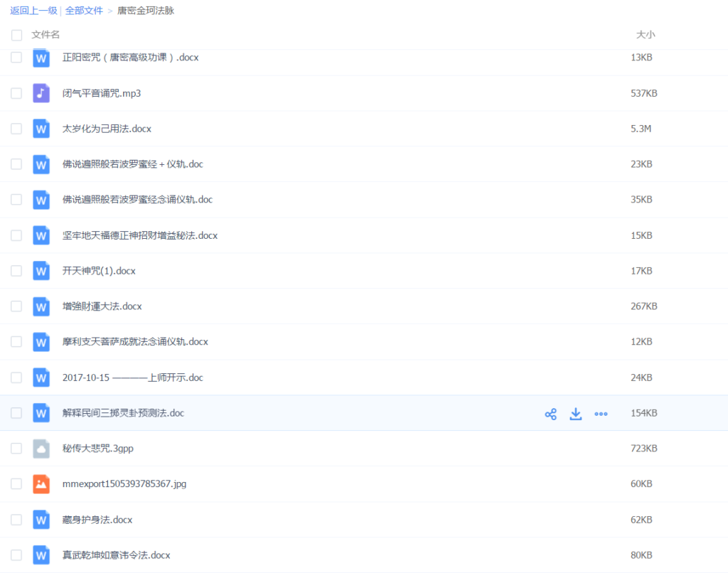The height and width of the screenshot is (573, 728).
Task: Click download icon on highlighted file row
Action: (576, 414)
